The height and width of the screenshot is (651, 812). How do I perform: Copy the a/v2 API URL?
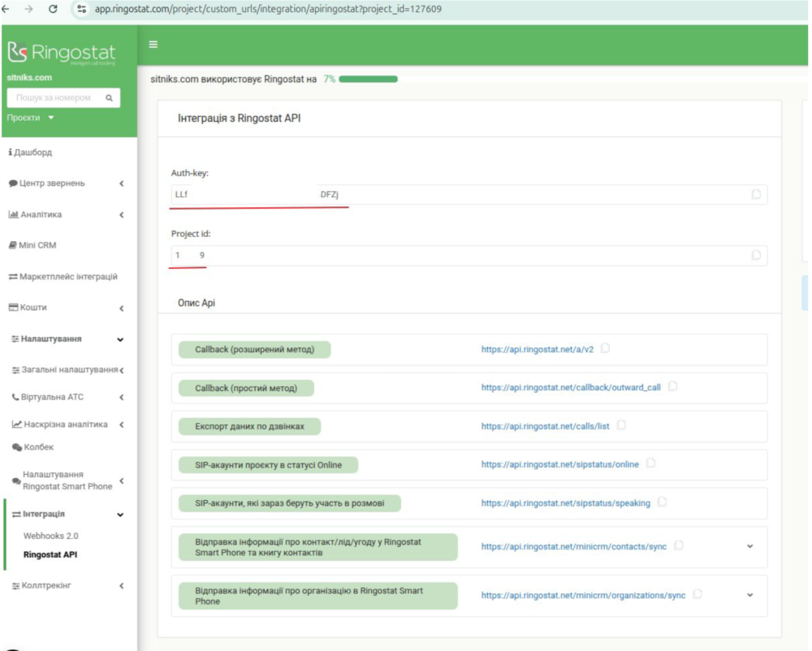point(606,348)
